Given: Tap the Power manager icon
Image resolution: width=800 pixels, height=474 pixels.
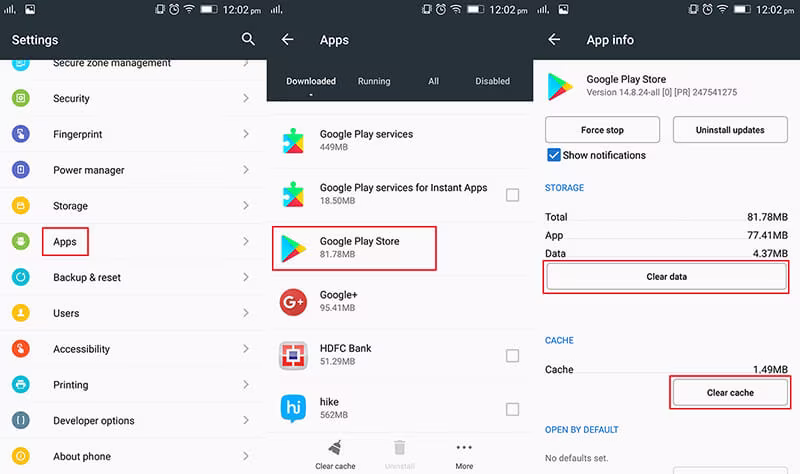Looking at the screenshot, I should 21,169.
